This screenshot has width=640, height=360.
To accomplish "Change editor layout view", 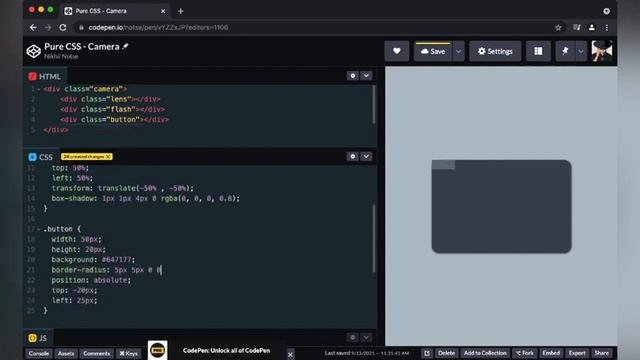I will [538, 51].
